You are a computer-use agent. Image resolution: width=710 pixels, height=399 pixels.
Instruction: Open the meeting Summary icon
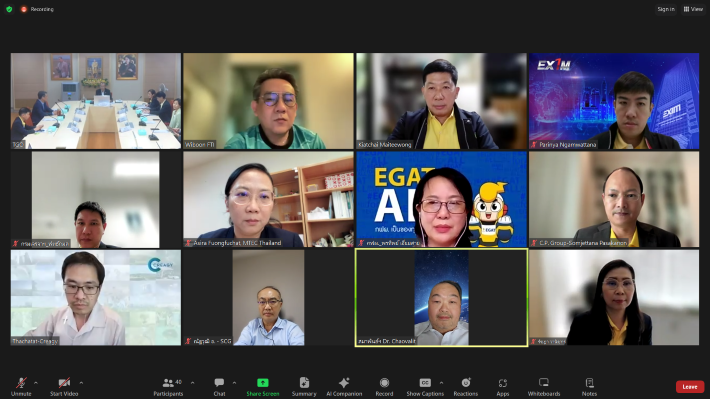304,383
